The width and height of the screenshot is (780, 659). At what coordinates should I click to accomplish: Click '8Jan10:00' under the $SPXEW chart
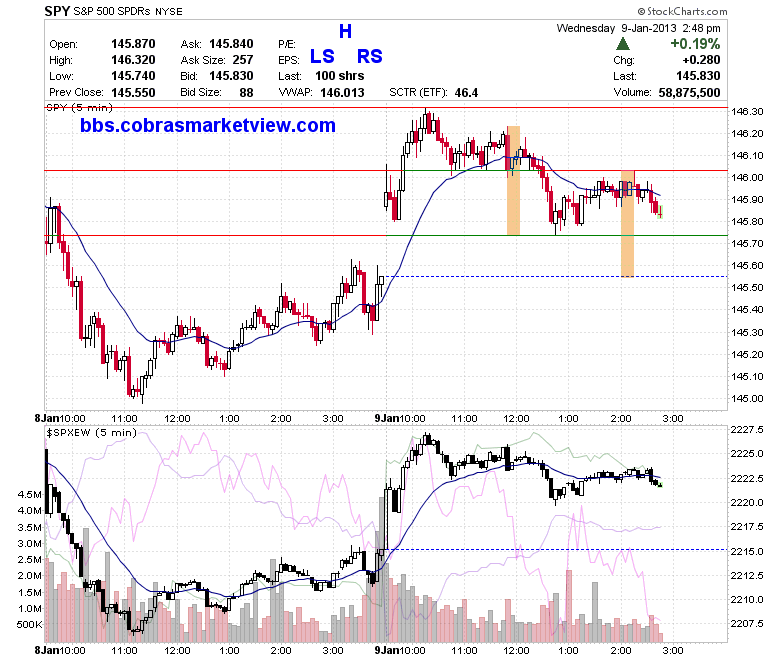(60, 651)
